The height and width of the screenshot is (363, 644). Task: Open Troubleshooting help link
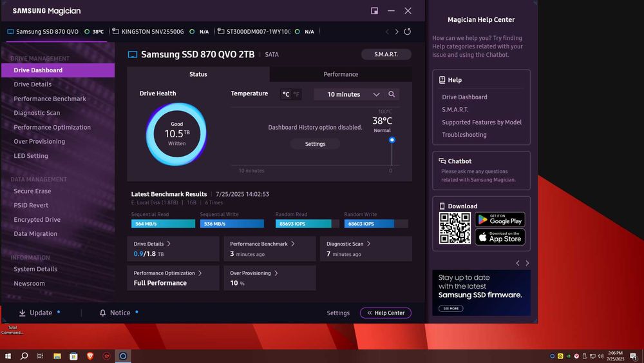(464, 135)
